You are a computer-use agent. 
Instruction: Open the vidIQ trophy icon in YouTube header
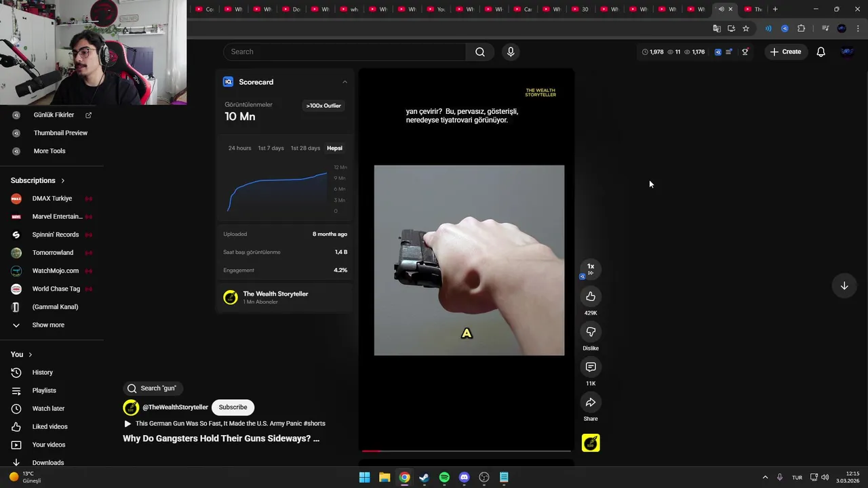pos(745,52)
